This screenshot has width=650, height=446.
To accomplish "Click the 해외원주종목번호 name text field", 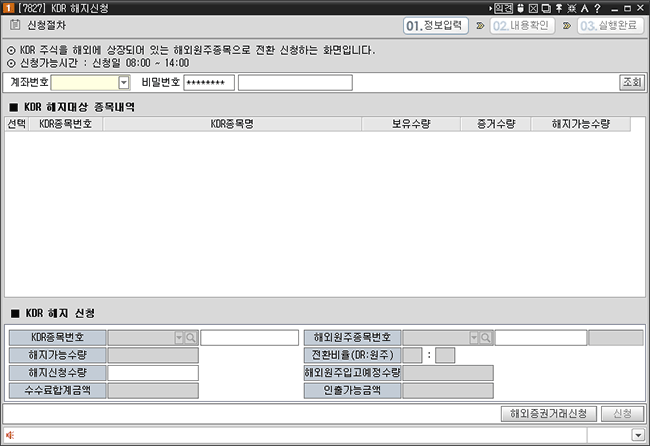I will tap(541, 338).
